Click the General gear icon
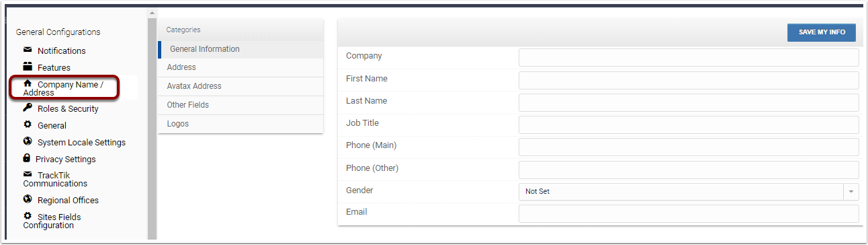The image size is (868, 245). (x=28, y=125)
